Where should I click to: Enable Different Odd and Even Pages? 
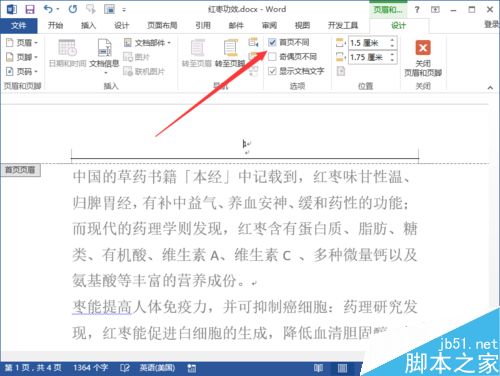(x=272, y=57)
